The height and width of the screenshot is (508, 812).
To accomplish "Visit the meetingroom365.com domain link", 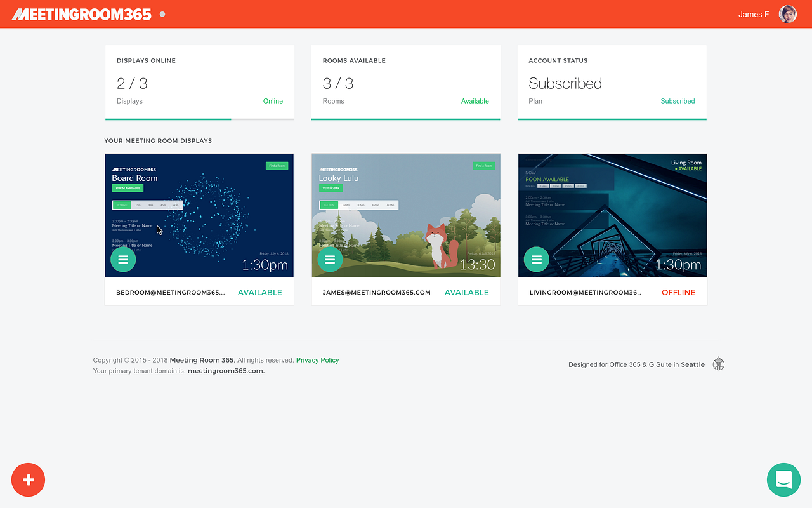I will (225, 370).
